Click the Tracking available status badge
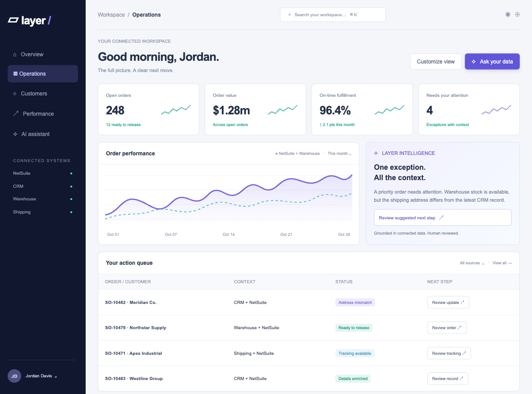The image size is (532, 394). tap(354, 353)
